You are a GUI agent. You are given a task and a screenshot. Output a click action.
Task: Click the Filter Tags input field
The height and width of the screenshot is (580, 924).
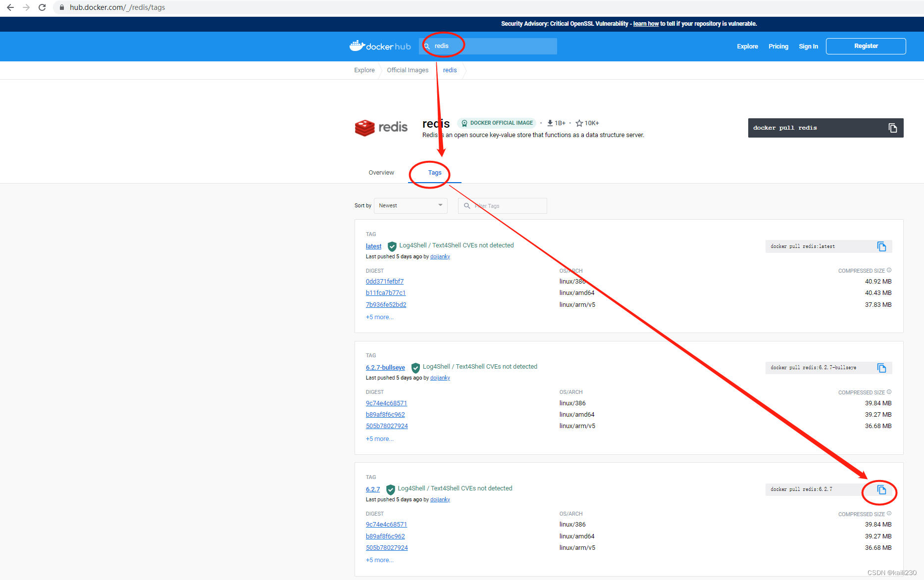coord(503,206)
